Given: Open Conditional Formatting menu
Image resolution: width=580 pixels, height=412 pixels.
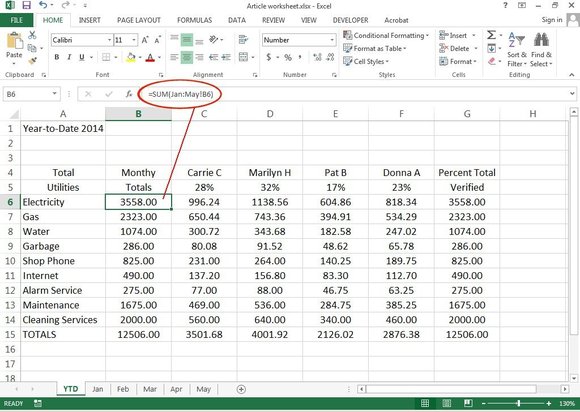Looking at the screenshot, I should point(386,36).
